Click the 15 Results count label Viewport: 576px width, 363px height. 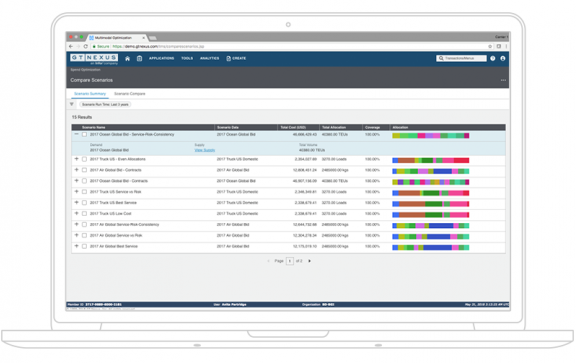click(x=82, y=117)
